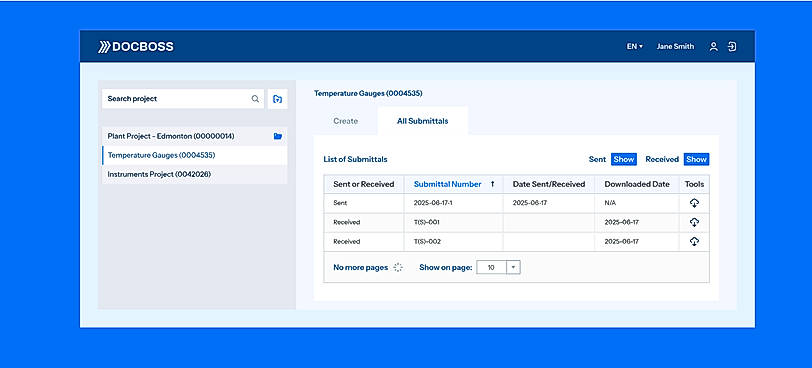
Task: Click downloaded date in T(S)-001 row
Action: (x=621, y=223)
